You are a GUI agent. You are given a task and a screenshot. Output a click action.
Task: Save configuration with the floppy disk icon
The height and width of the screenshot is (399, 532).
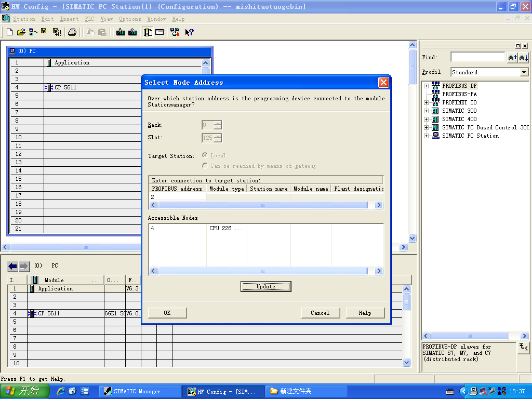point(44,32)
